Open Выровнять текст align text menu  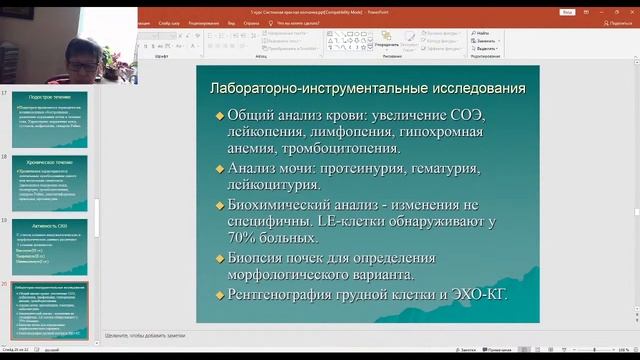pos(282,41)
